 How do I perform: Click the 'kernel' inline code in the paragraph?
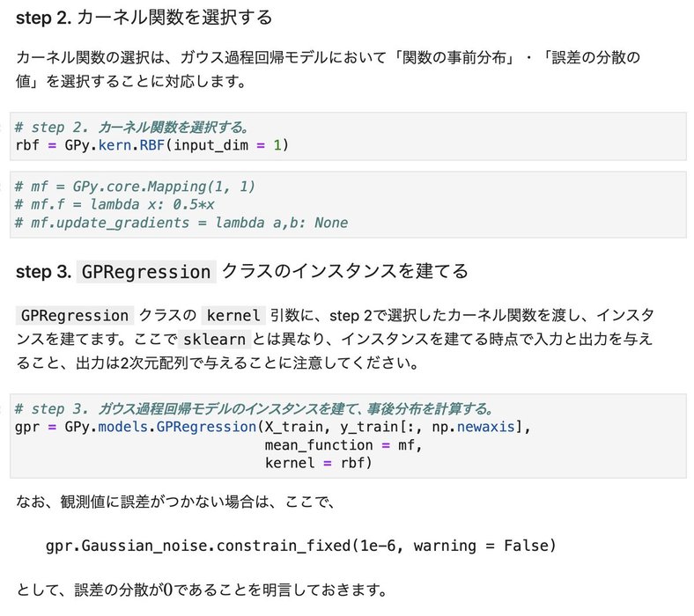(x=233, y=315)
